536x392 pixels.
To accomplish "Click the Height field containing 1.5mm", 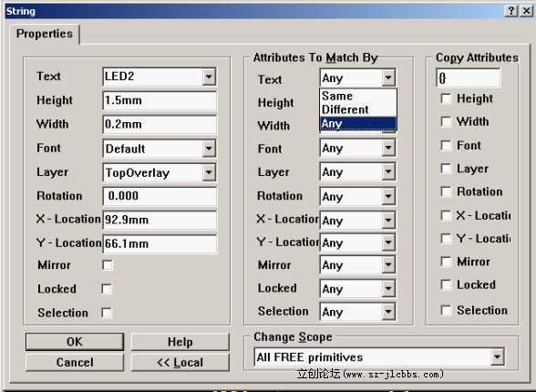I will pyautogui.click(x=160, y=100).
